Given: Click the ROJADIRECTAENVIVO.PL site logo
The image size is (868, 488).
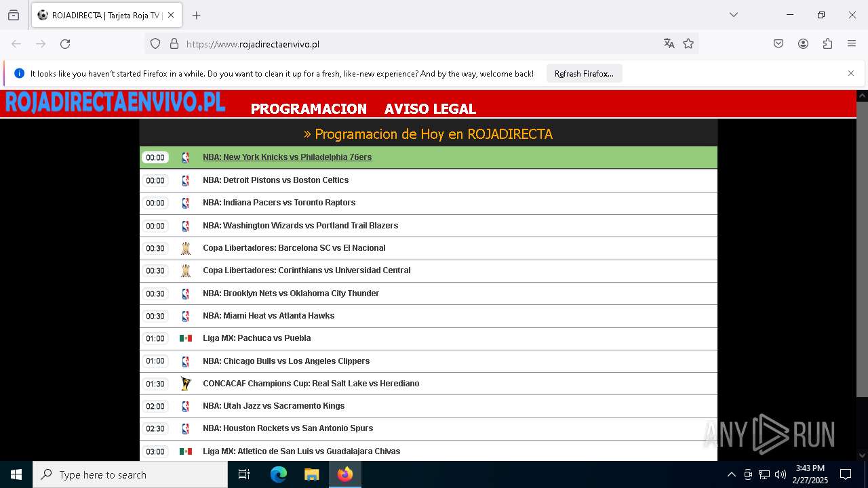Looking at the screenshot, I should [115, 102].
